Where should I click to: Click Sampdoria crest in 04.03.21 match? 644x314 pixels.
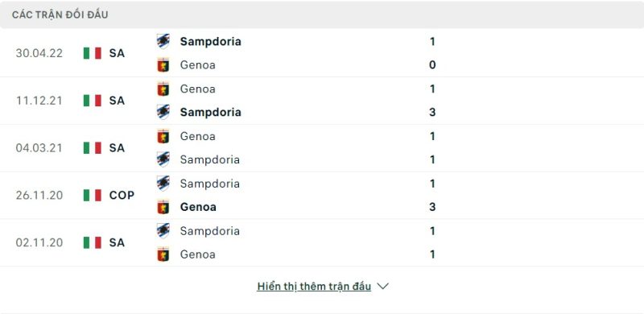click(x=163, y=159)
